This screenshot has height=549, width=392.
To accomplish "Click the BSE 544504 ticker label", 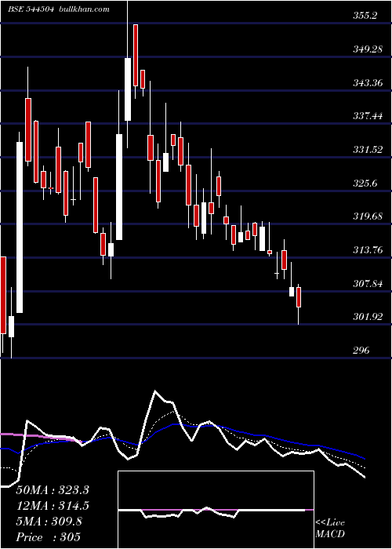I will (x=31, y=9).
